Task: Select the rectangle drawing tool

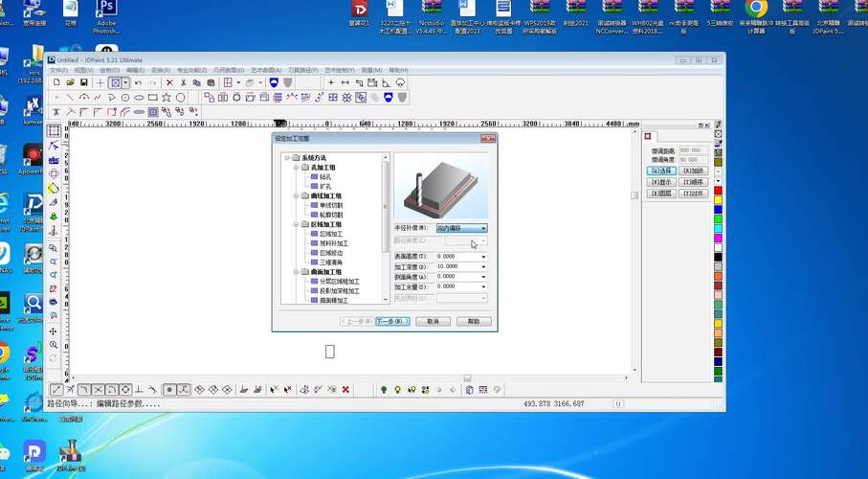Action: [153, 98]
